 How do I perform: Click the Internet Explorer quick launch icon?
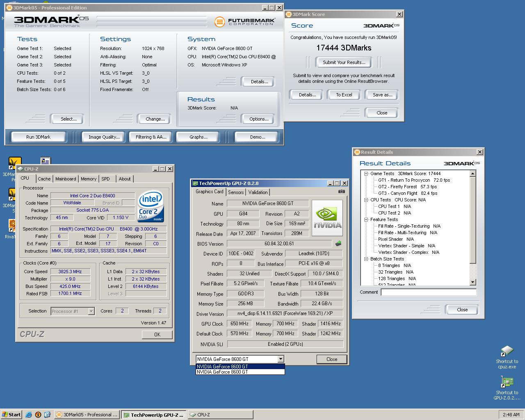29,415
